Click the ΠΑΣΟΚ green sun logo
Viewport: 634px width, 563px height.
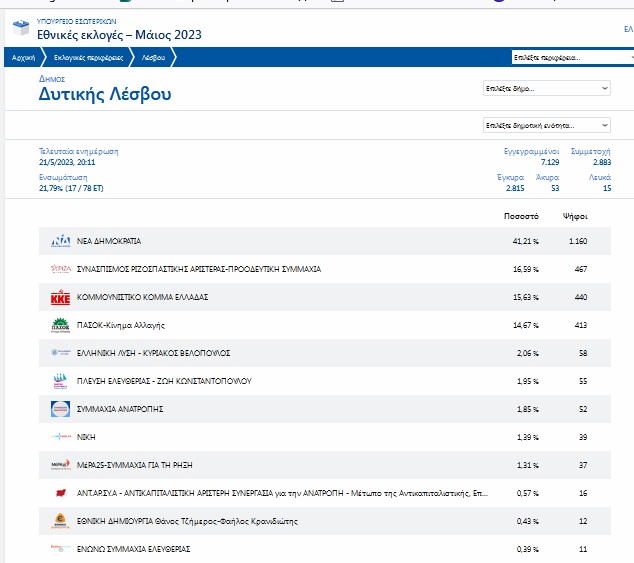point(61,325)
